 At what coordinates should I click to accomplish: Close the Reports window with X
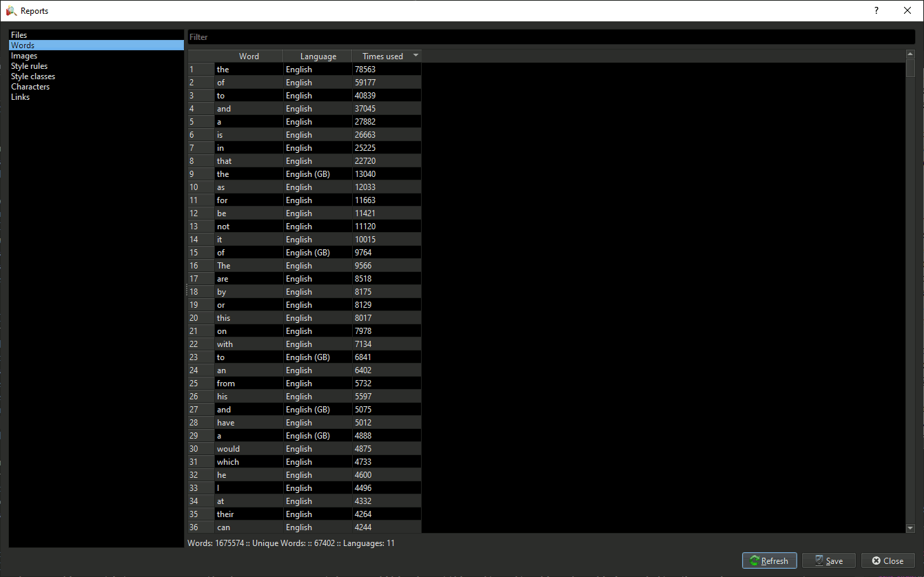pos(907,10)
